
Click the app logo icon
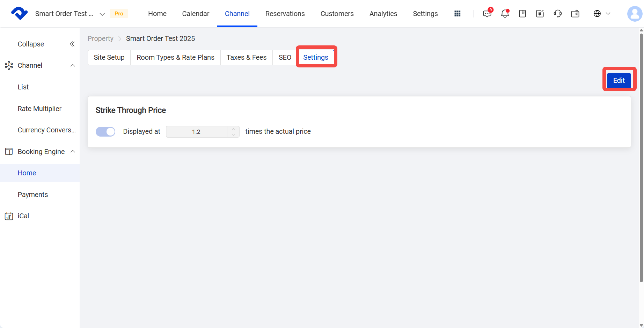tap(20, 13)
